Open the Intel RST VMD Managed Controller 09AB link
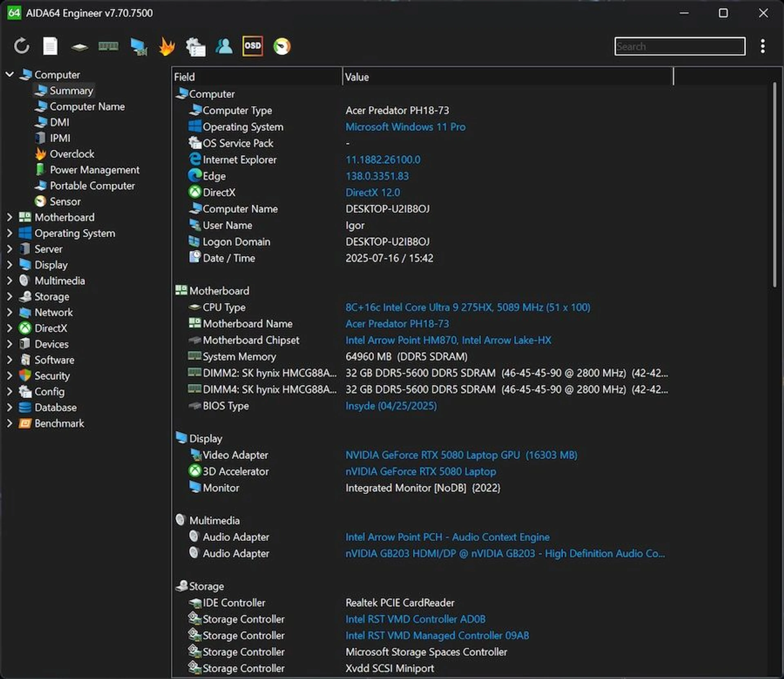 (x=437, y=635)
